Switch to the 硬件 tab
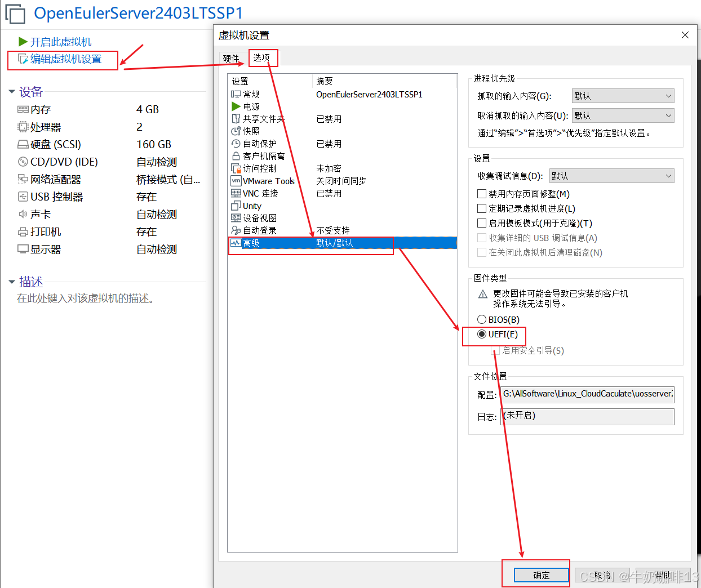This screenshot has width=701, height=588. (231, 59)
